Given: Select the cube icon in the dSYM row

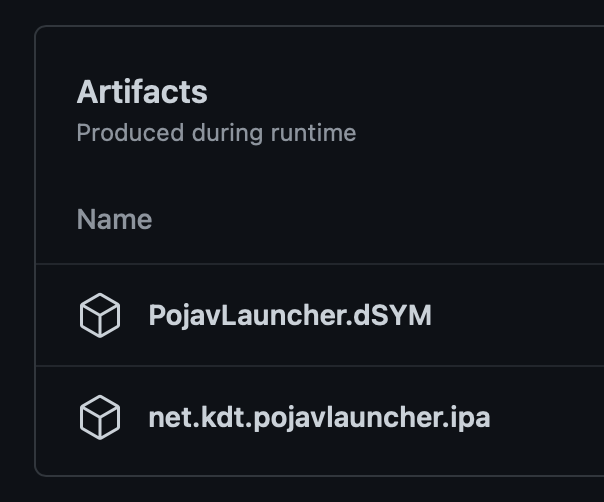Looking at the screenshot, I should [100, 316].
